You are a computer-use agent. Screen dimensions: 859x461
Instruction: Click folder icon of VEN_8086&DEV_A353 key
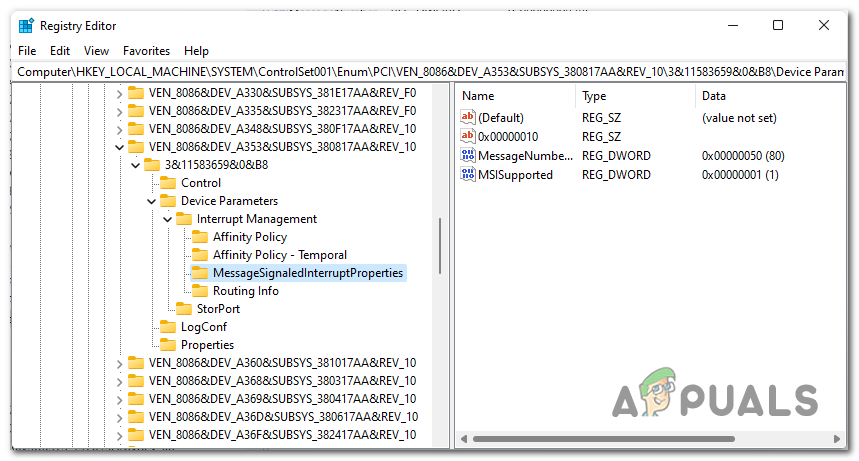pyautogui.click(x=136, y=147)
